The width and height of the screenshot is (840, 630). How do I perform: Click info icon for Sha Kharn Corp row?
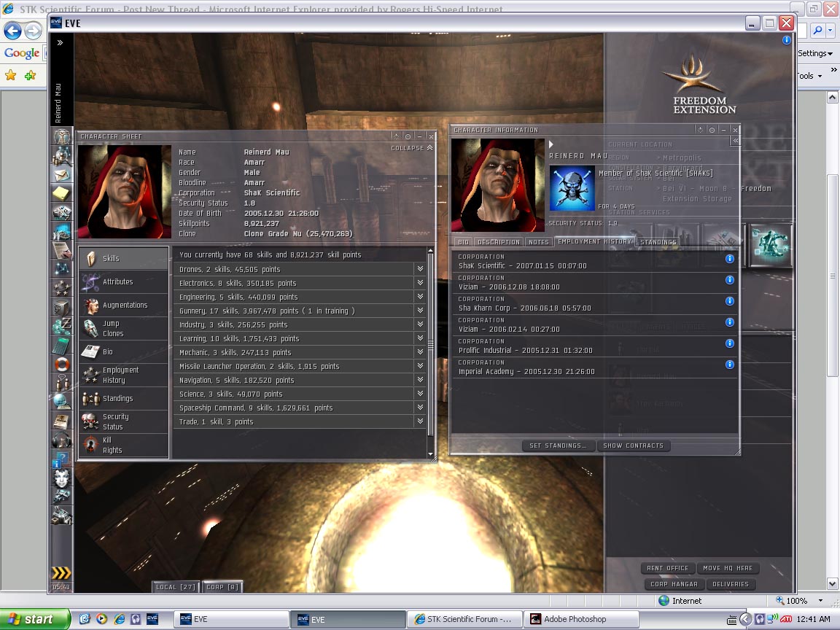coord(729,301)
